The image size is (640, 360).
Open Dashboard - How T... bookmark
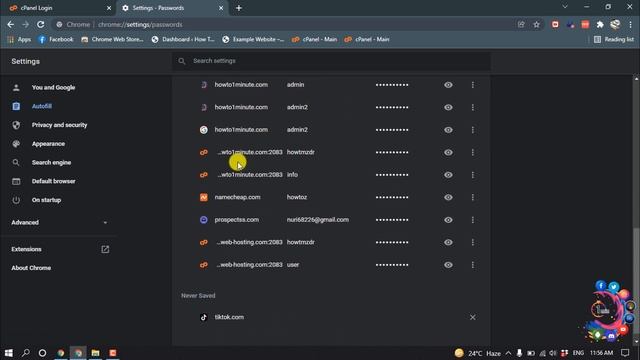pos(183,40)
